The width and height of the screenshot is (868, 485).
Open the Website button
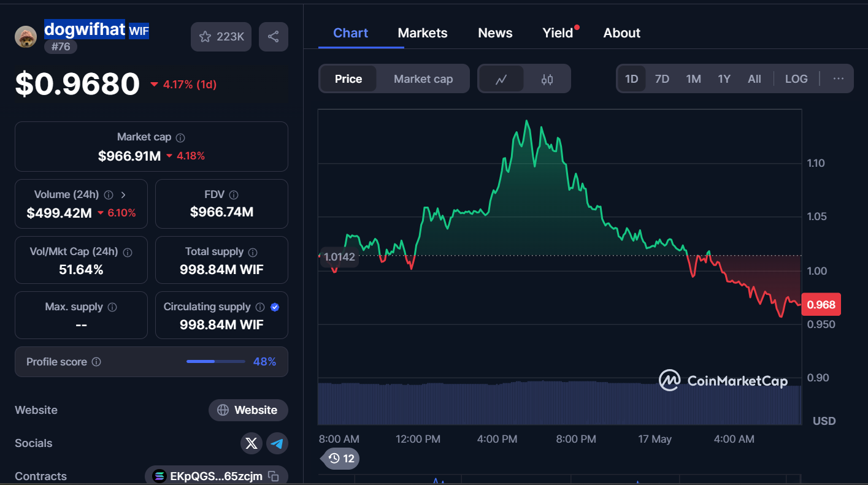248,410
